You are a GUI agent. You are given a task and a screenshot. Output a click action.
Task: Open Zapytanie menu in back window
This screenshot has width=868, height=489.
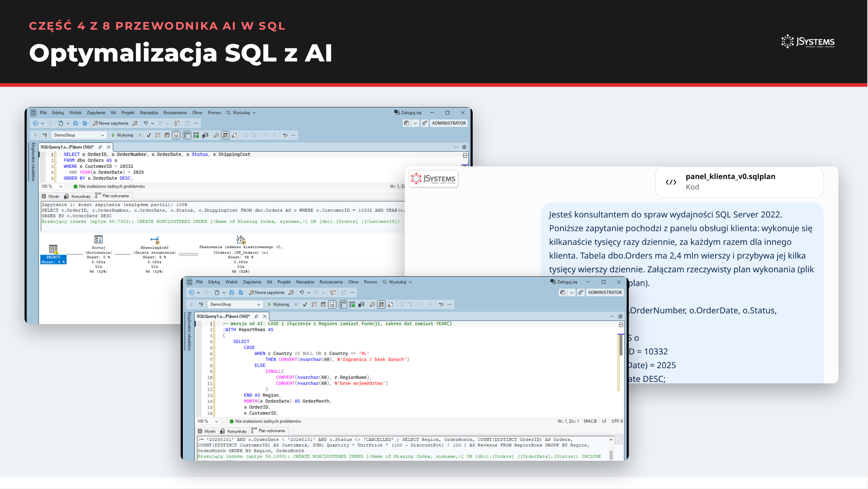96,113
